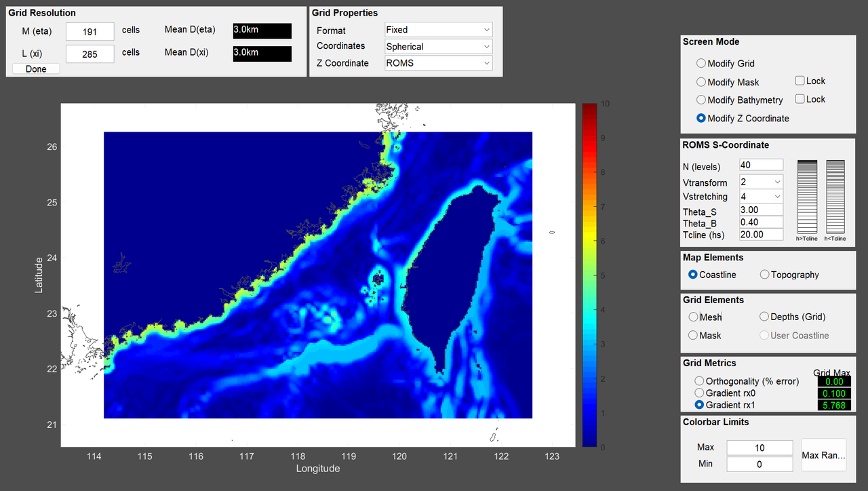Click the h<Tcline level diagram
868x491 pixels.
(835, 197)
